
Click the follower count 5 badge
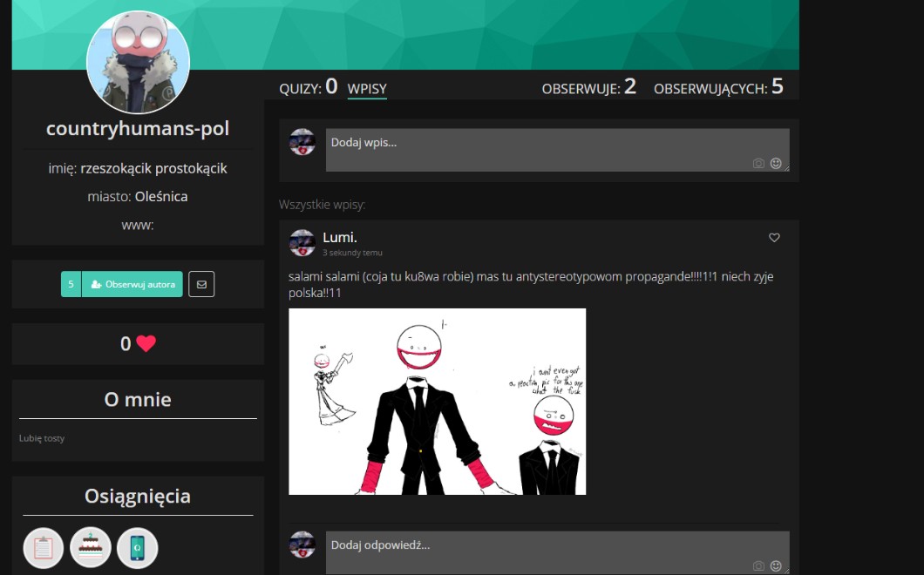[x=71, y=284]
